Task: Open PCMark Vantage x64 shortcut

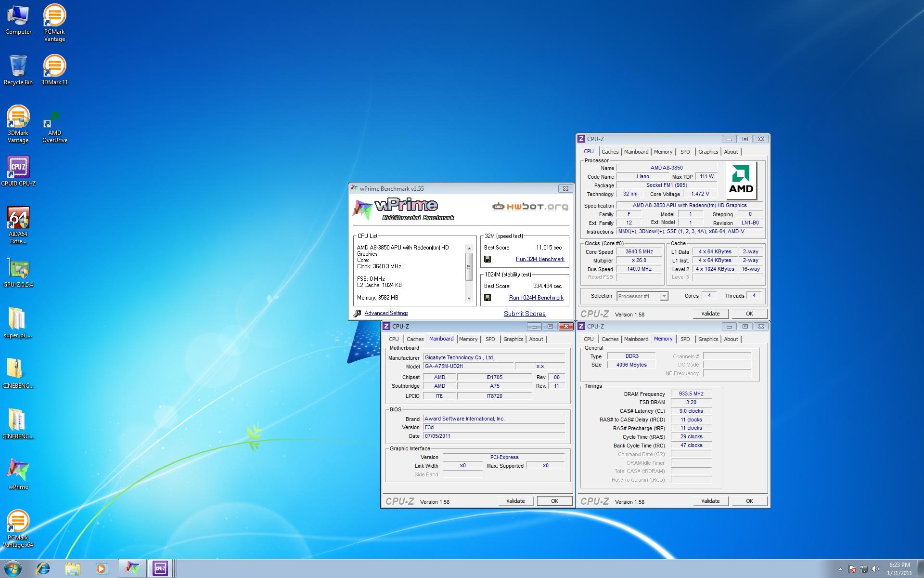Action: [x=18, y=528]
